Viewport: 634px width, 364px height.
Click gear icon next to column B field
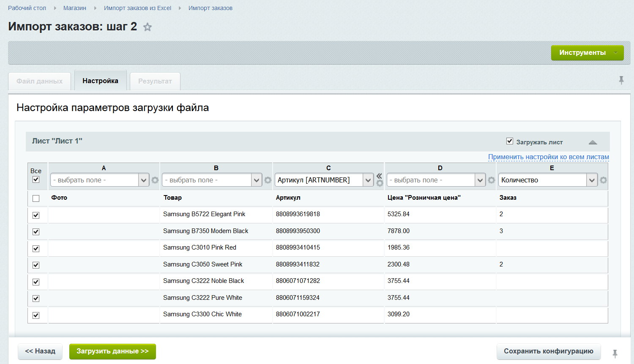coord(268,180)
